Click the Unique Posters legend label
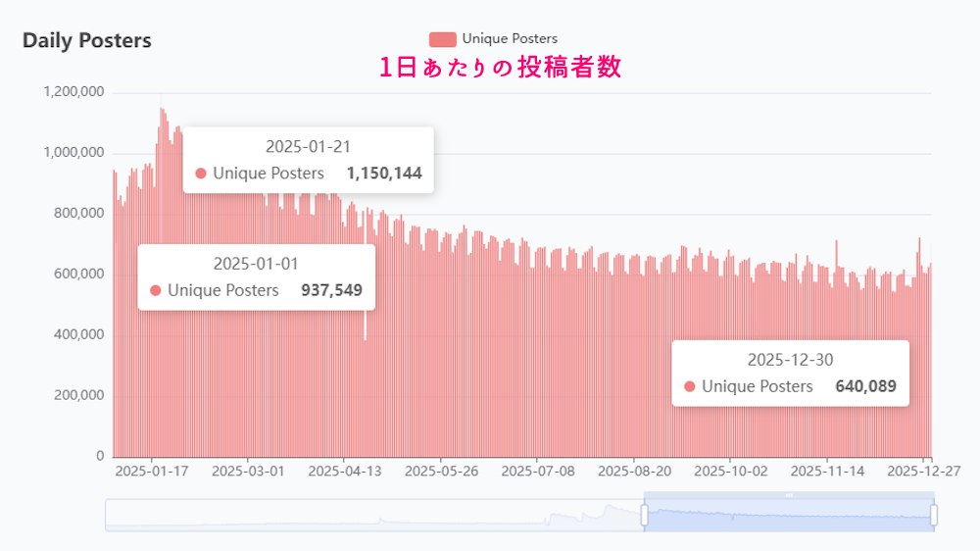The width and height of the screenshot is (980, 551). click(x=510, y=39)
